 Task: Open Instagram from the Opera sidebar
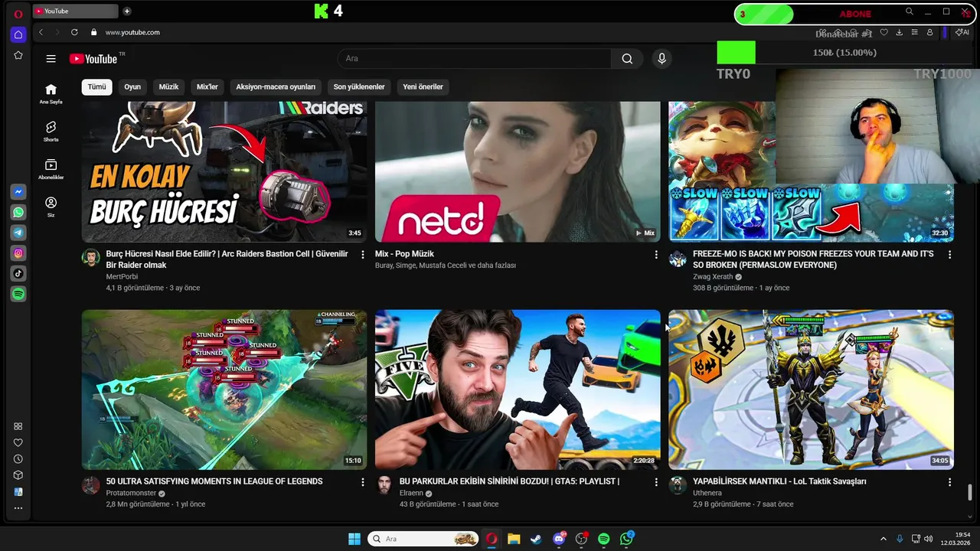coord(18,253)
